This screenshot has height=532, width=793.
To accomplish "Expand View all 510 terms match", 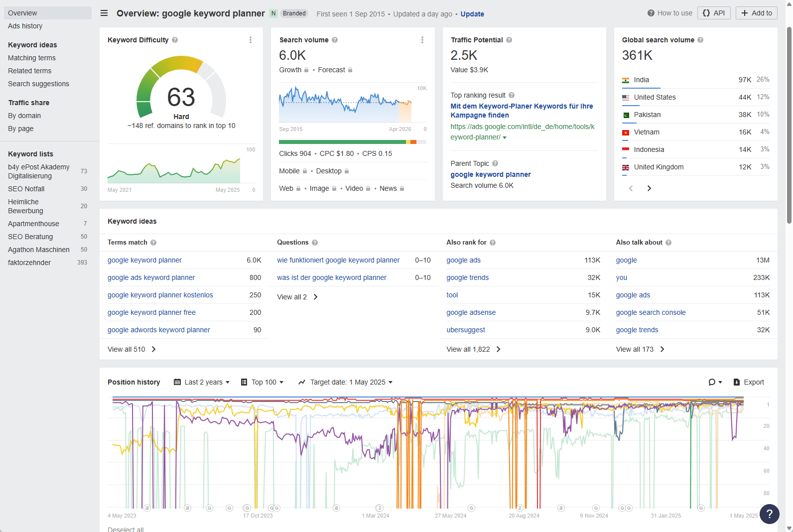I will [132, 349].
